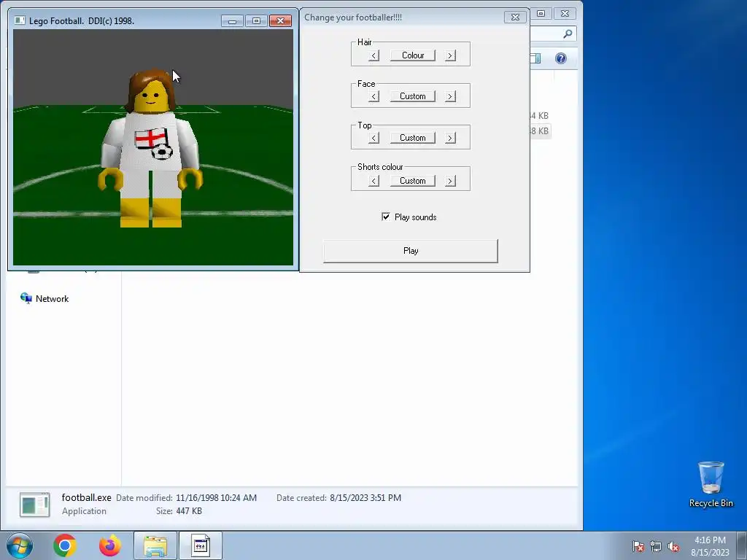
Task: Click the Hair Colour button
Action: point(413,55)
